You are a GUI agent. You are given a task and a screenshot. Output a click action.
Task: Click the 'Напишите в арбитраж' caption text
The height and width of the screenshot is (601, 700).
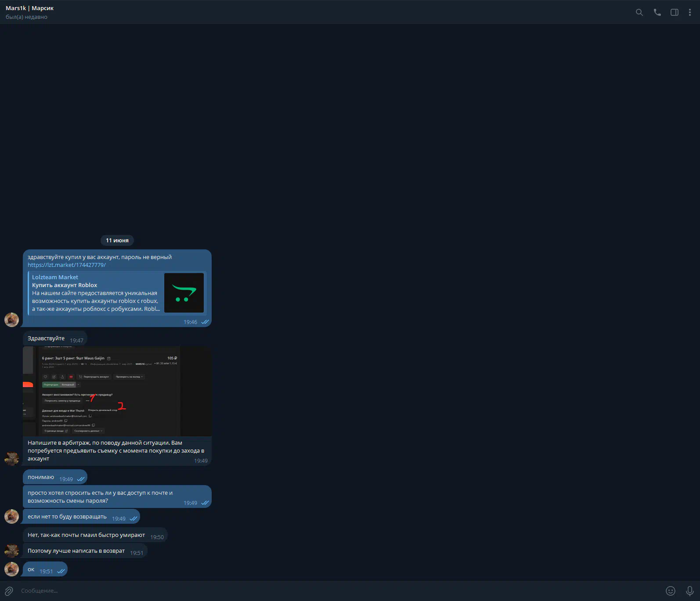(x=116, y=451)
